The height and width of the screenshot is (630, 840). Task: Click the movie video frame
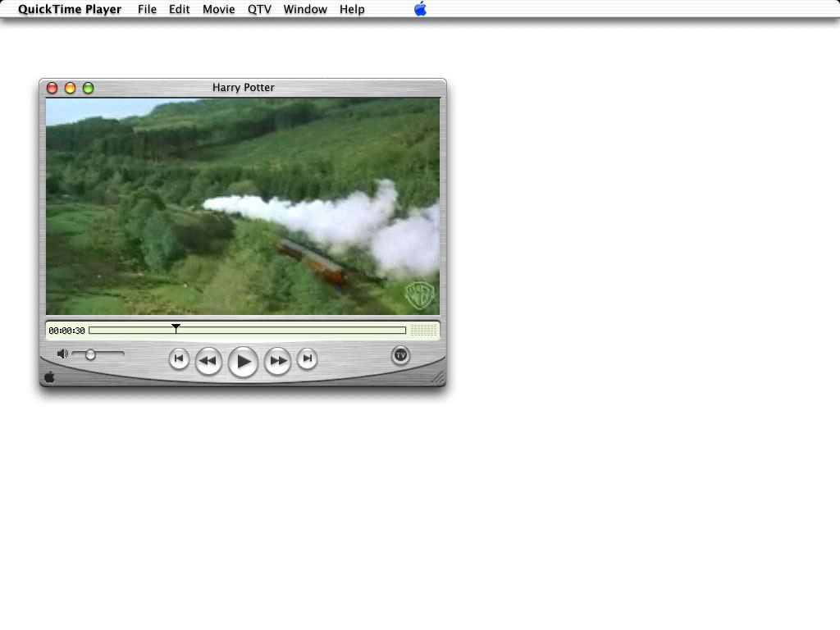point(243,206)
